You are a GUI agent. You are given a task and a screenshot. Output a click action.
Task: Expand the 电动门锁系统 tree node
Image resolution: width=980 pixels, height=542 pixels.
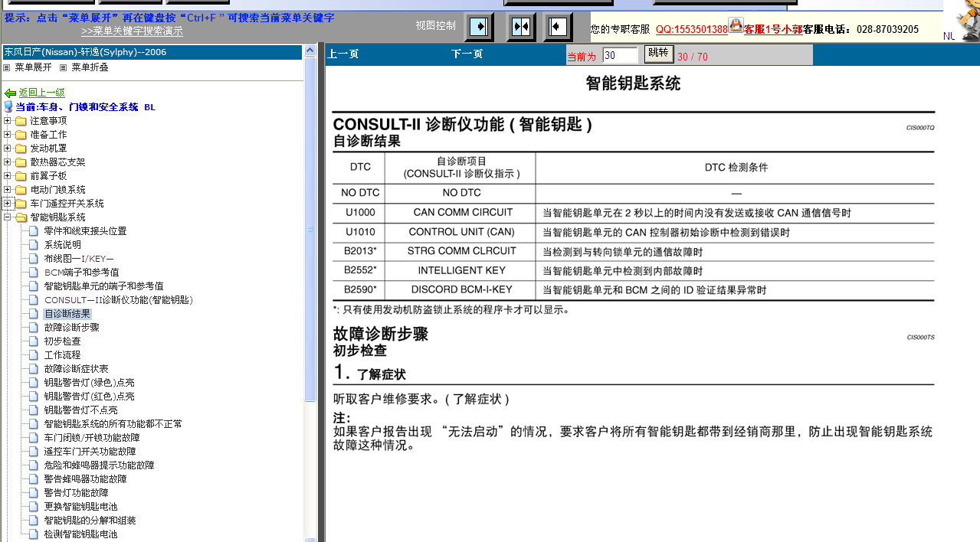click(x=8, y=190)
